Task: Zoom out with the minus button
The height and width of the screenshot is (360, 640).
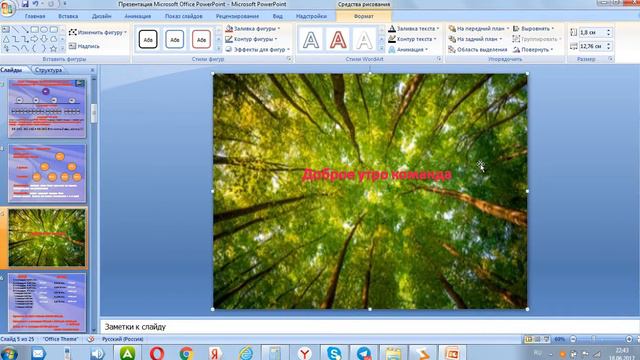Action: pyautogui.click(x=573, y=339)
